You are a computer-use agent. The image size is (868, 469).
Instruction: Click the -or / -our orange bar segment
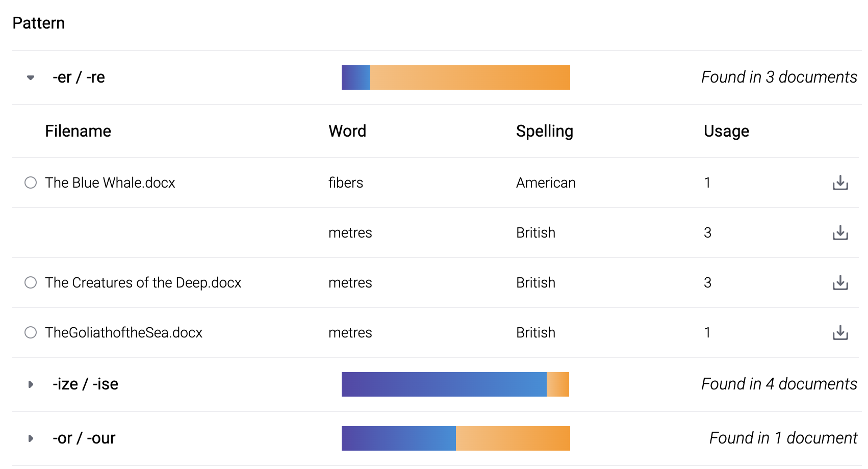(513, 438)
